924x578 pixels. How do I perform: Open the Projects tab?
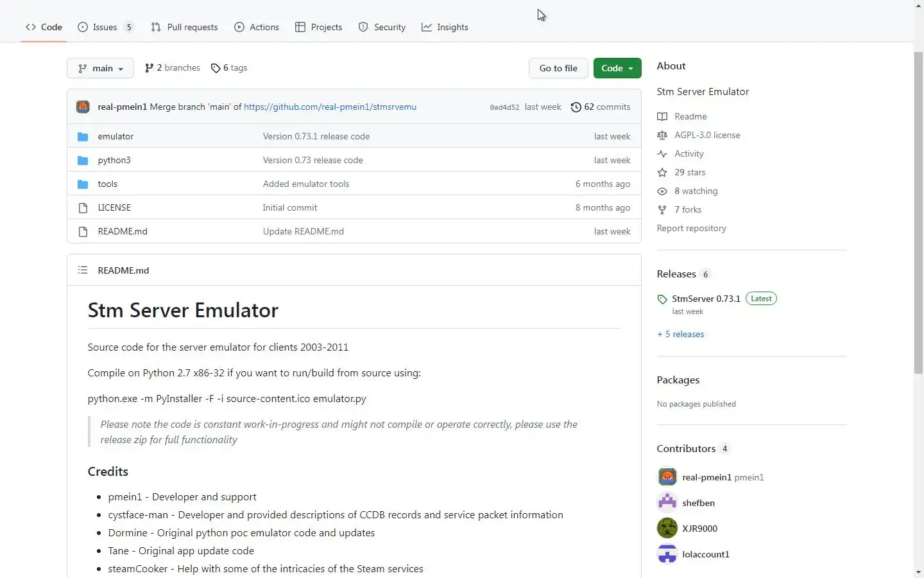coord(319,27)
